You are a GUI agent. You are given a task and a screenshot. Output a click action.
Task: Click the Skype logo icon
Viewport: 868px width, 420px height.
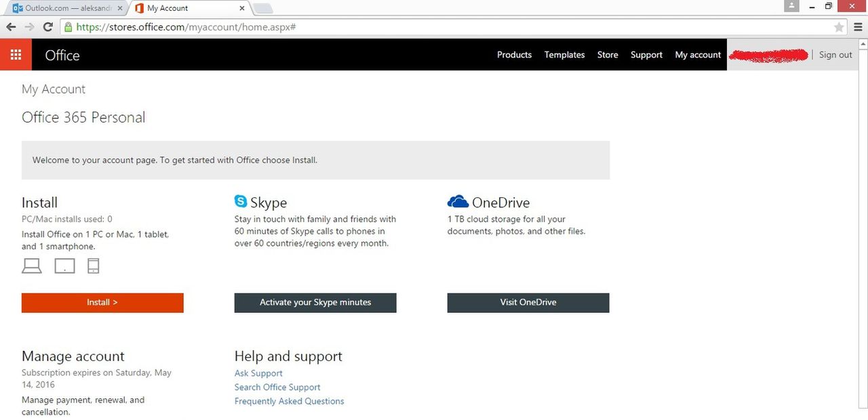coord(241,201)
